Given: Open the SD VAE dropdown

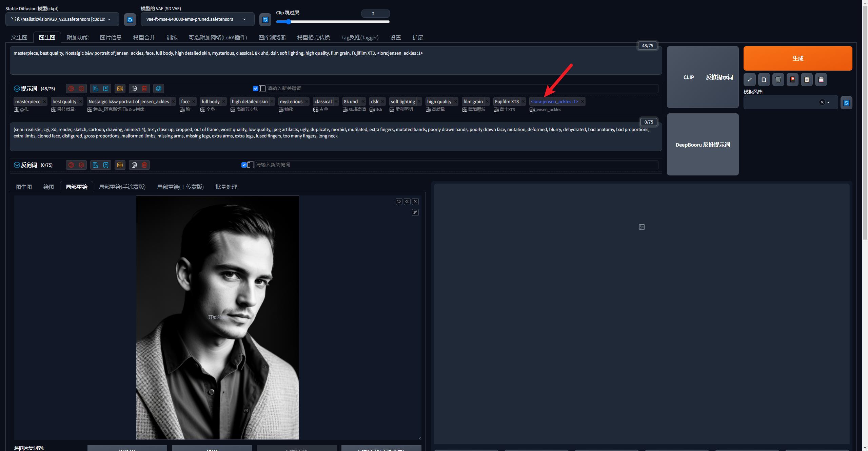Looking at the screenshot, I should (197, 19).
